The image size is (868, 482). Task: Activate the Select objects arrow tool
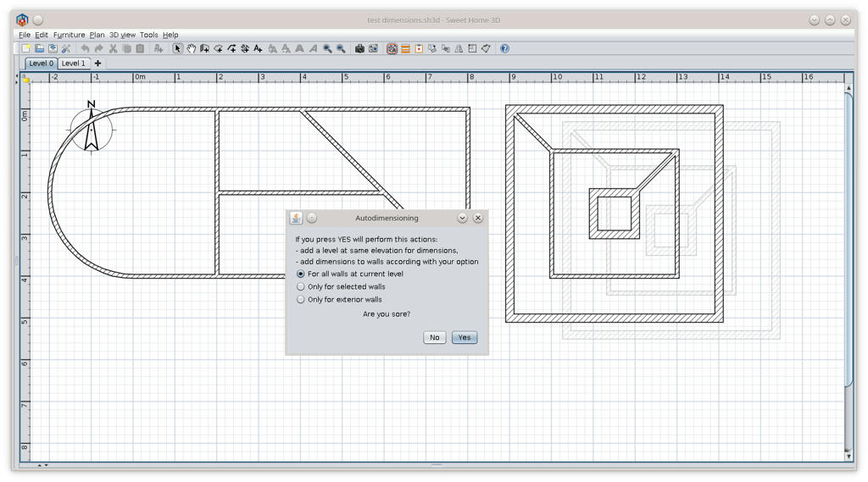[x=177, y=49]
